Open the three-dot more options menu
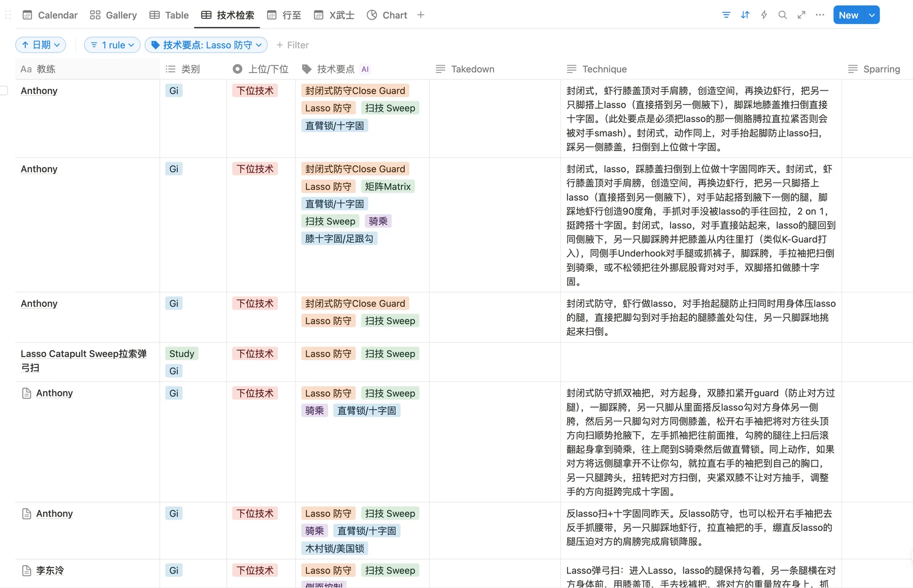The height and width of the screenshot is (588, 913). coord(820,15)
